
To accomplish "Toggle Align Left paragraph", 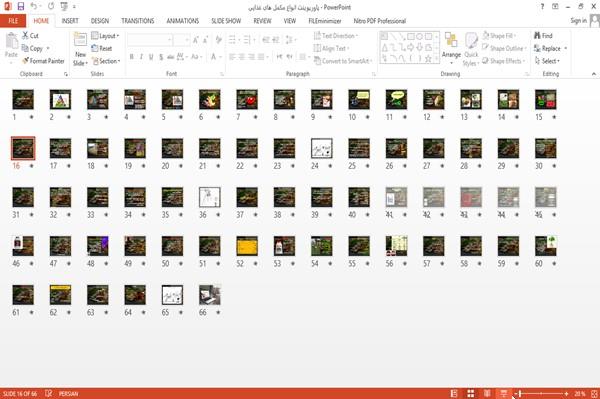I will tap(232, 57).
